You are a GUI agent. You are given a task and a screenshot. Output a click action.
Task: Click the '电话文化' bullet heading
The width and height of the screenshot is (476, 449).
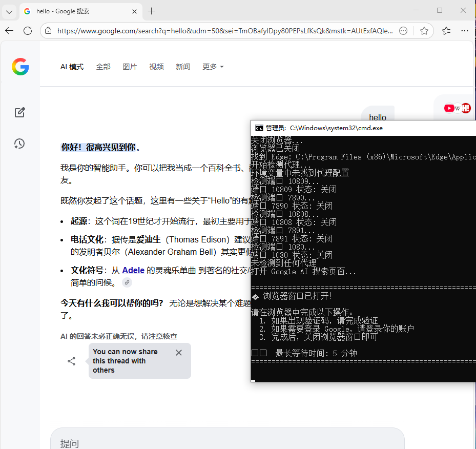pos(87,239)
